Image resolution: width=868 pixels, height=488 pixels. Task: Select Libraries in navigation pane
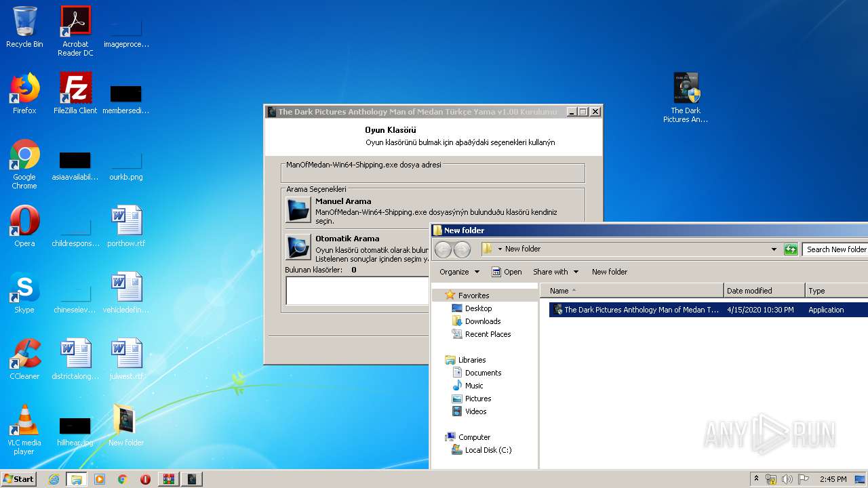coord(472,360)
